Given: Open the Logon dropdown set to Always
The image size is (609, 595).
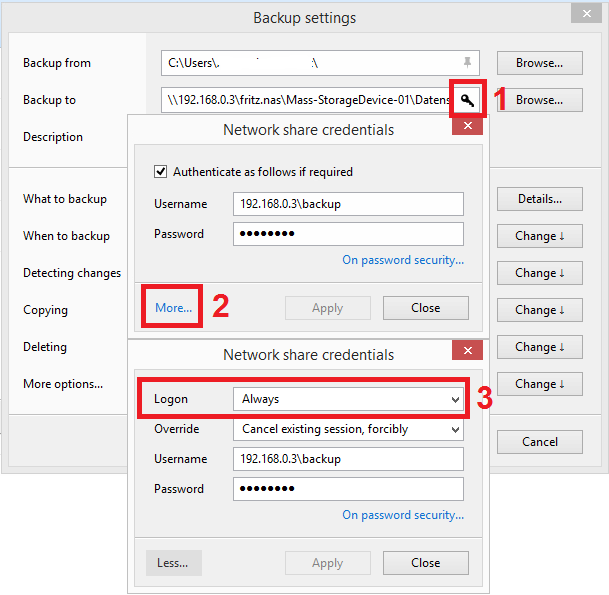Looking at the screenshot, I should pyautogui.click(x=348, y=399).
